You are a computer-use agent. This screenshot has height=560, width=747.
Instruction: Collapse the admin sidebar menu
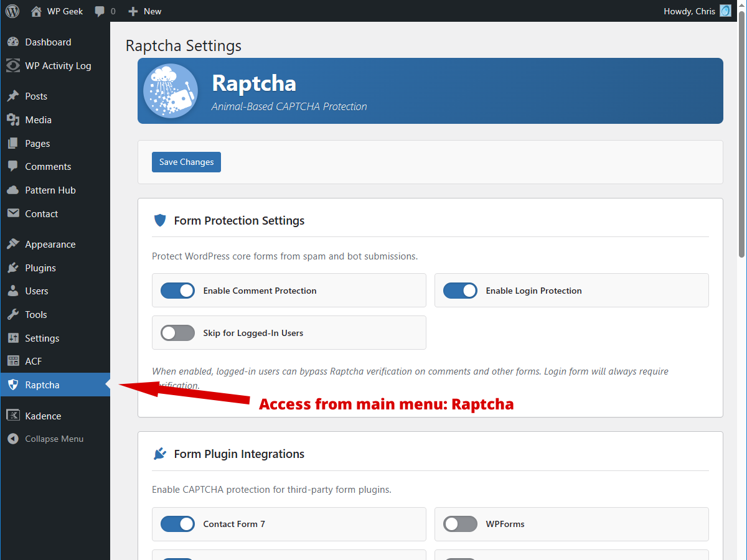click(x=45, y=439)
